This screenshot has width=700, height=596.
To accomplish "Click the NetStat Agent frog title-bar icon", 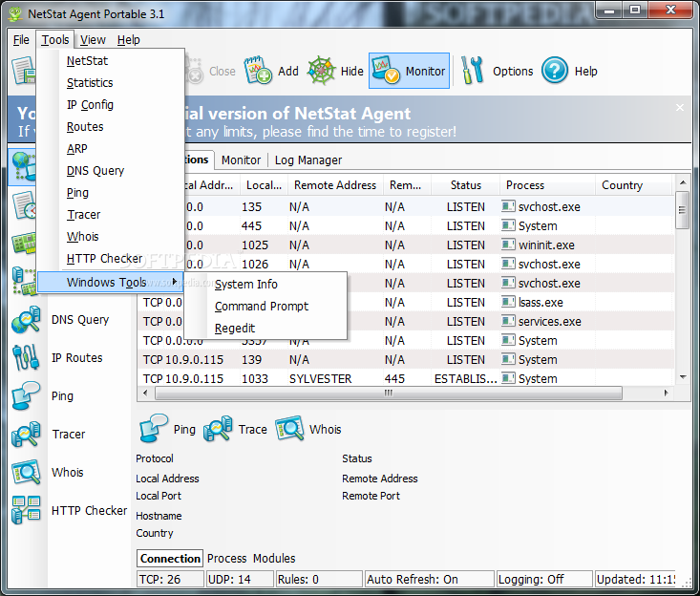I will point(15,13).
